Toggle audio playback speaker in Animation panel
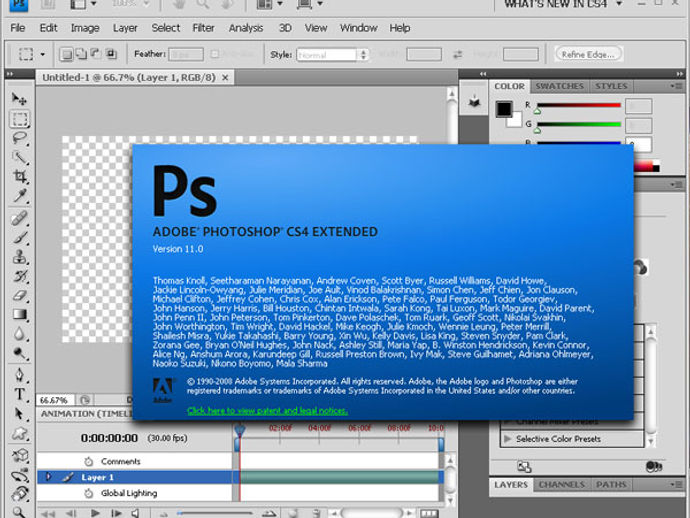Image resolution: width=690 pixels, height=518 pixels. pos(136,513)
